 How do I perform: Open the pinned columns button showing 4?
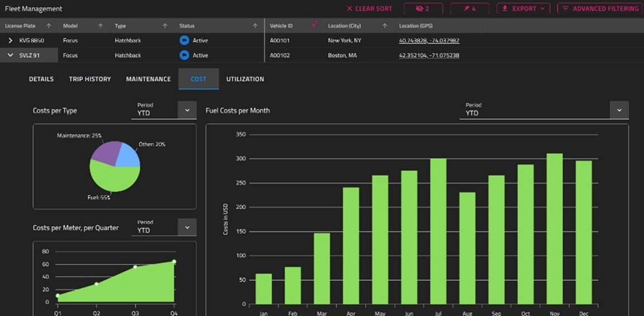click(x=470, y=9)
